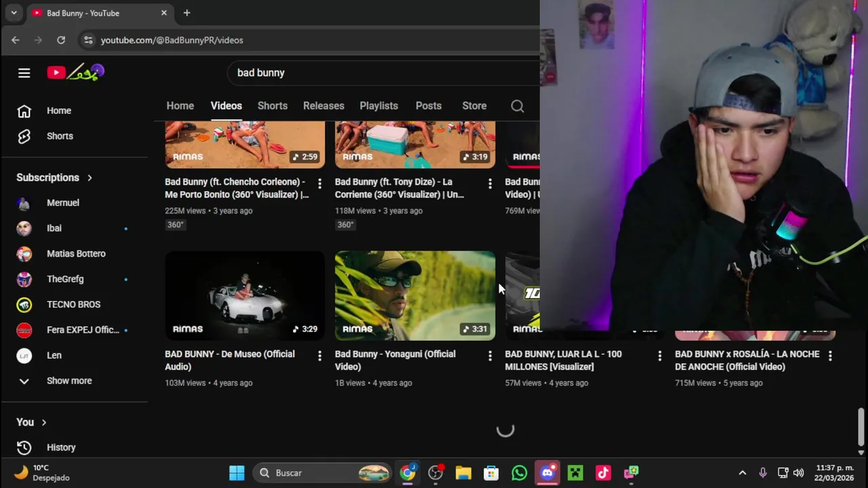The image size is (868, 488).
Task: Switch to the channel Shorts tab
Action: click(273, 106)
